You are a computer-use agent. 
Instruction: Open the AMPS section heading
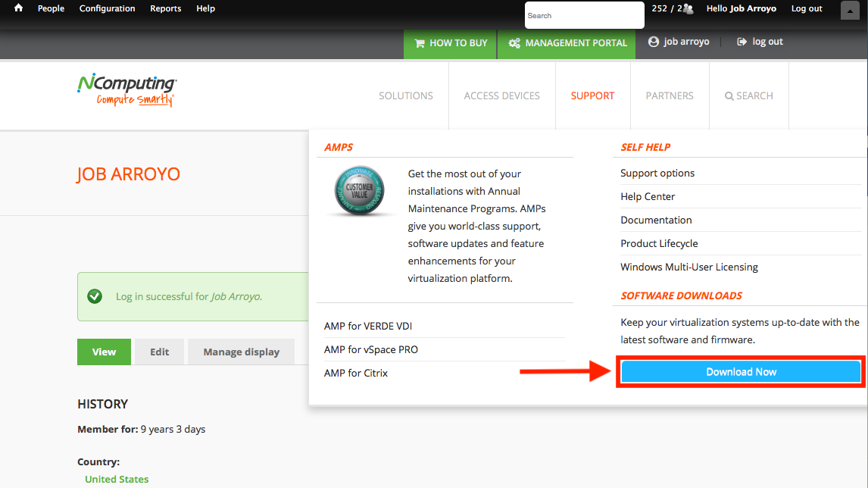339,147
